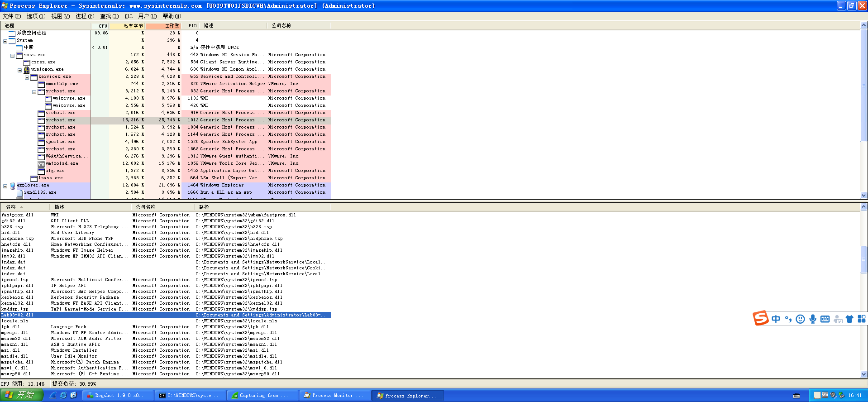Collapse the services.exe tree node

click(27, 77)
